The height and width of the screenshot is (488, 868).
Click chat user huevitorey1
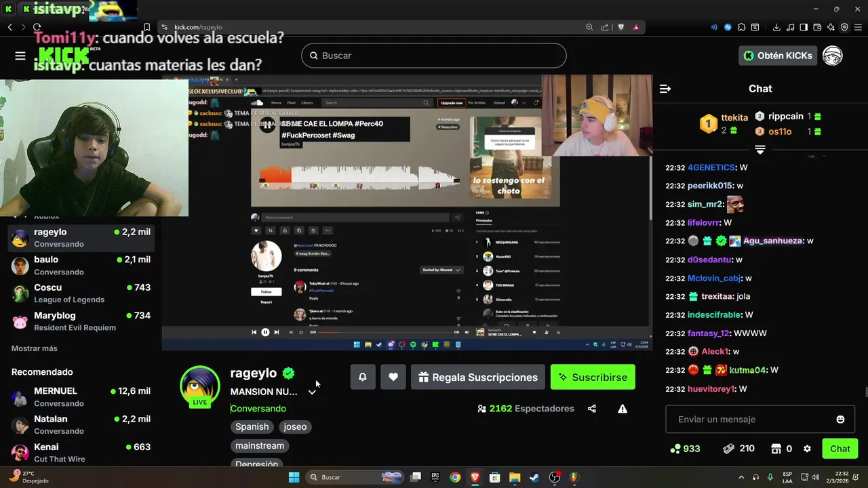(x=711, y=389)
